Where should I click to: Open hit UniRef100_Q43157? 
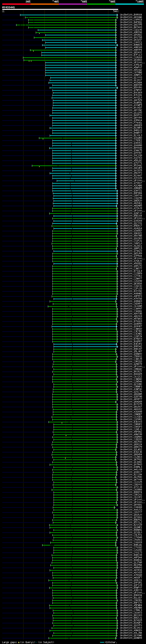pyautogui.click(x=131, y=40)
